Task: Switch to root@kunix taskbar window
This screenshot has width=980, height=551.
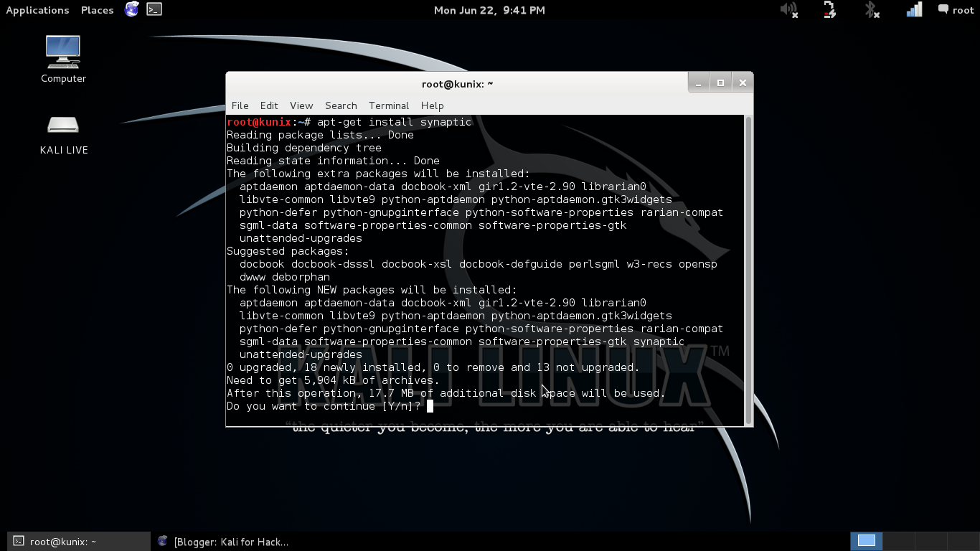Action: pos(78,542)
